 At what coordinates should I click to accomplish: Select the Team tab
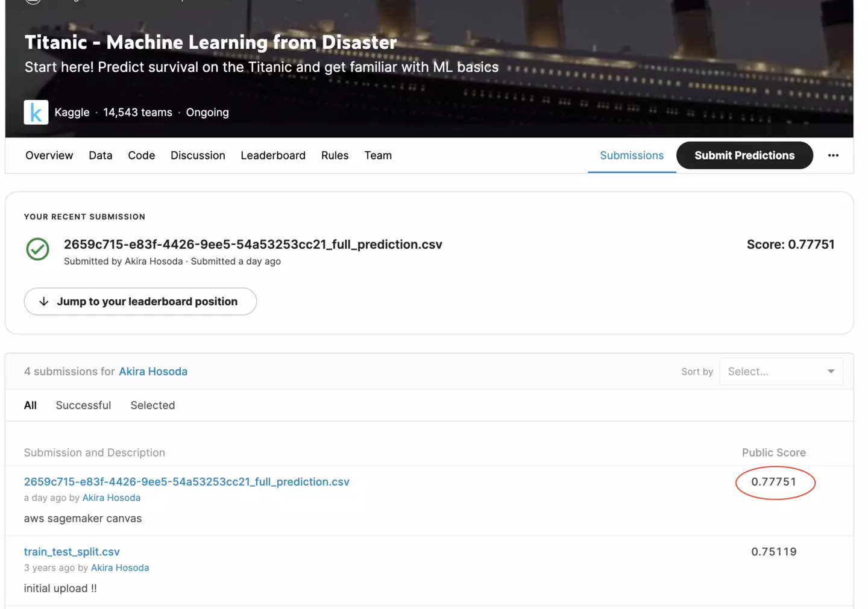(378, 155)
